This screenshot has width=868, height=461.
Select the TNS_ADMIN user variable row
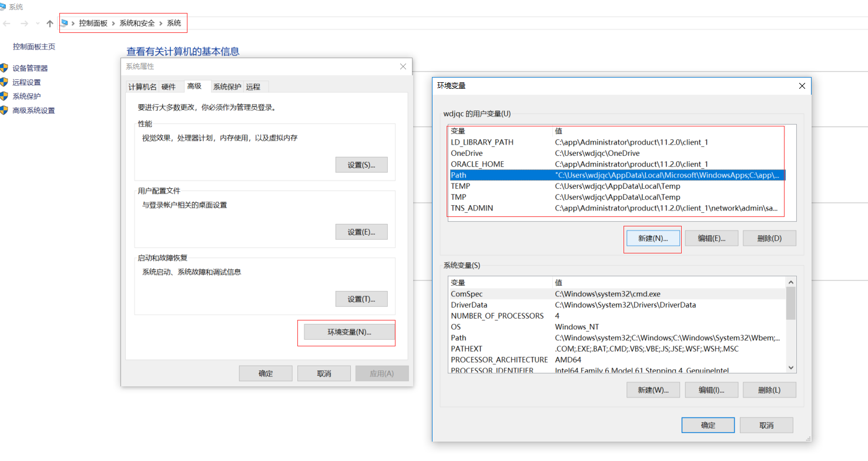[617, 208]
